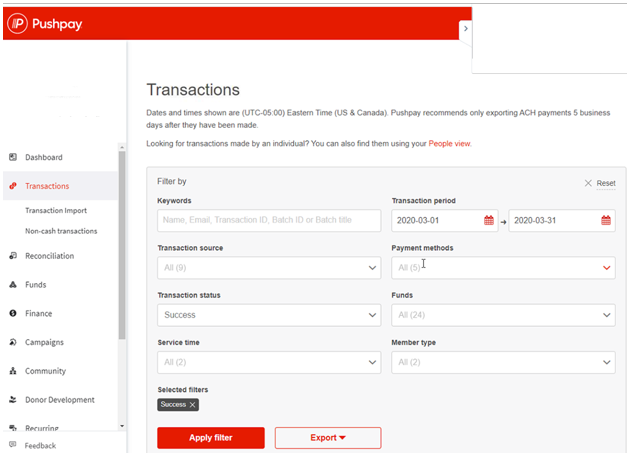Open the Transaction status dropdown showing Success
633x461 pixels.
pos(269,315)
